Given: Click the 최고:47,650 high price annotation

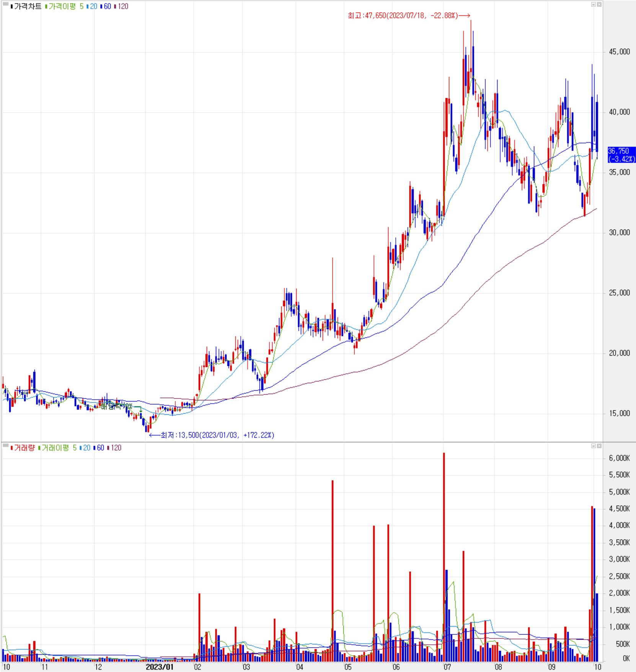Looking at the screenshot, I should pyautogui.click(x=409, y=16).
